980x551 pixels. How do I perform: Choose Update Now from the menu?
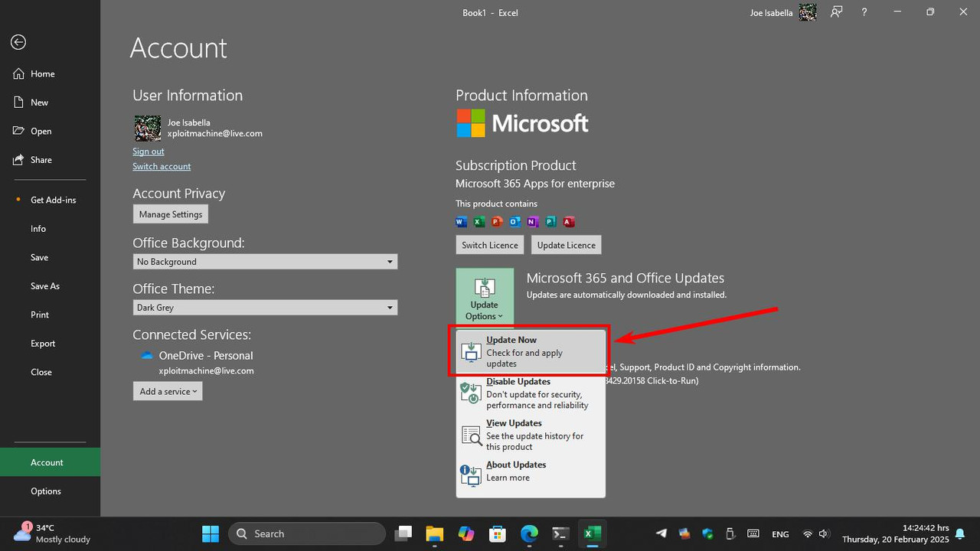click(531, 352)
